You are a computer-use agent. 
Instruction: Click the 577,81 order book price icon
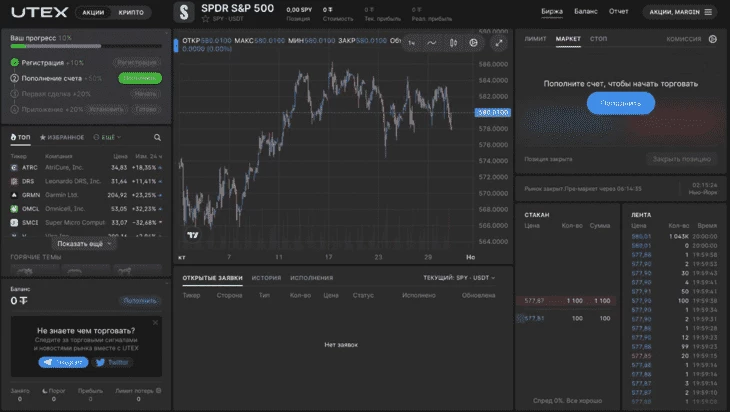[520, 318]
